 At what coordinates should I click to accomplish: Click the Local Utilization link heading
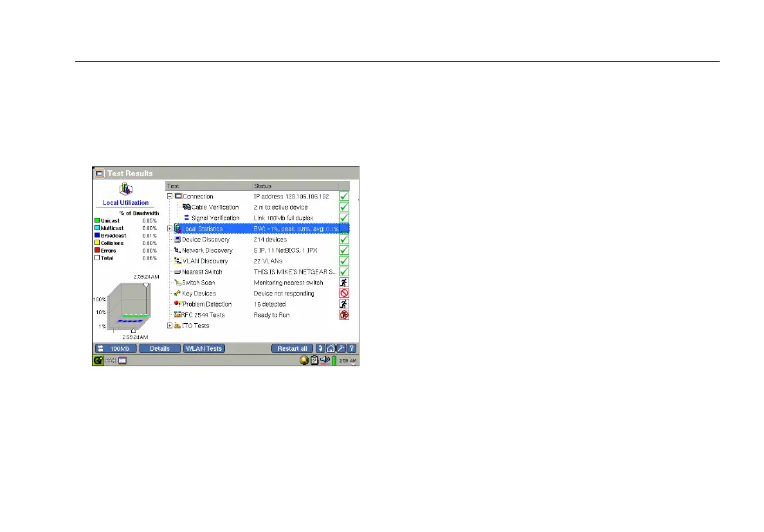point(125,202)
